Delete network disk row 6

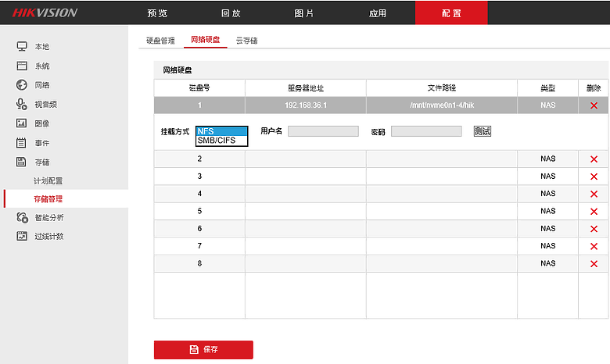coord(594,229)
